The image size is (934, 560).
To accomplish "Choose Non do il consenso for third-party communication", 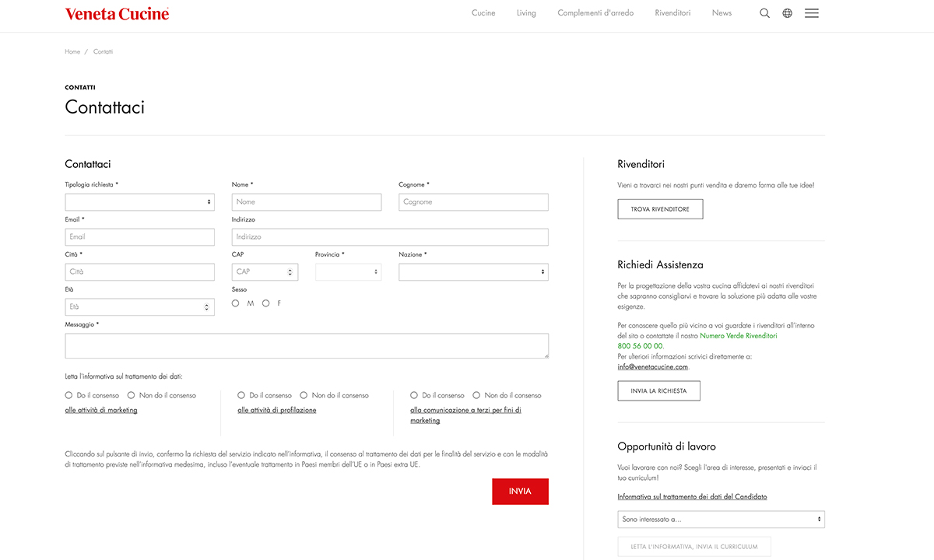I will tap(477, 395).
